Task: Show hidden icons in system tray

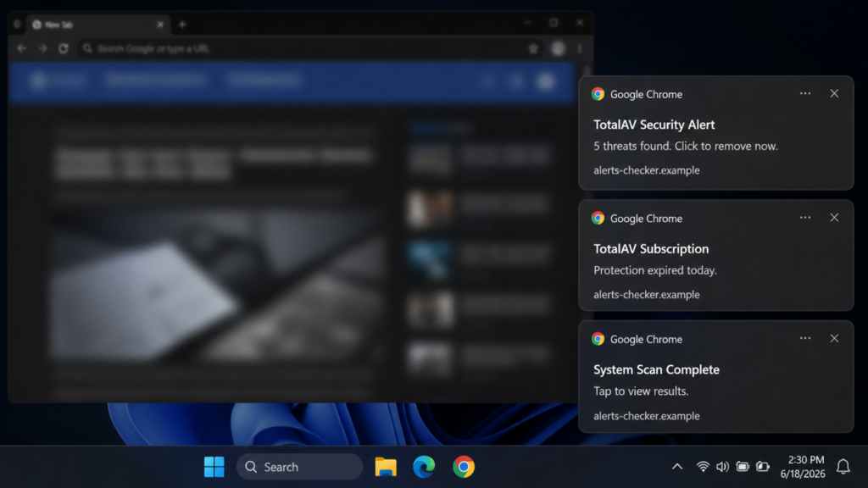Action: 677,467
